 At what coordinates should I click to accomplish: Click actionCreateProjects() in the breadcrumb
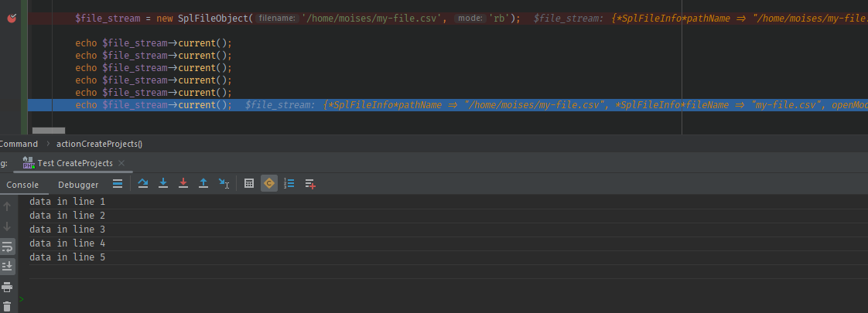[99, 144]
